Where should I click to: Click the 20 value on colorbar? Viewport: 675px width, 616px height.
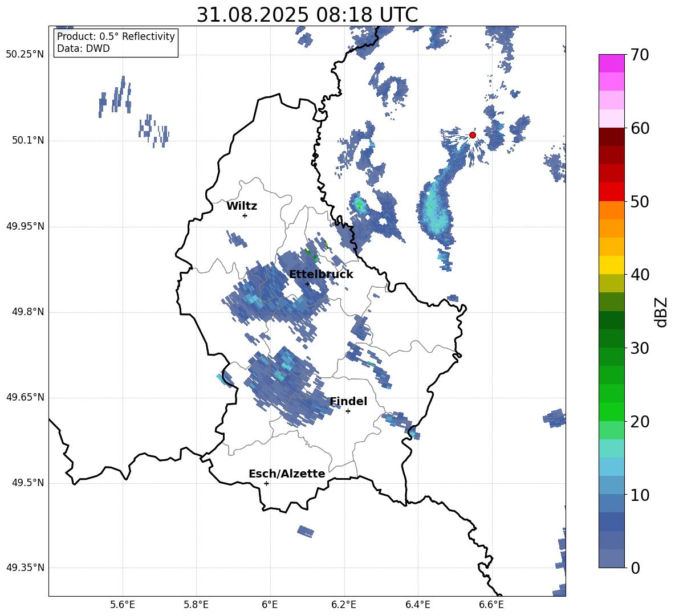click(640, 422)
